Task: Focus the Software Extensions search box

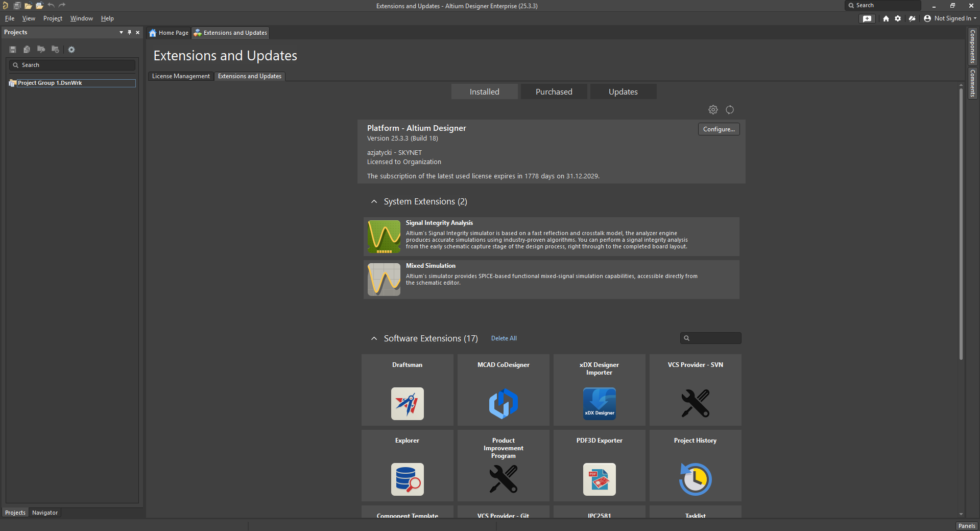Action: click(x=710, y=338)
